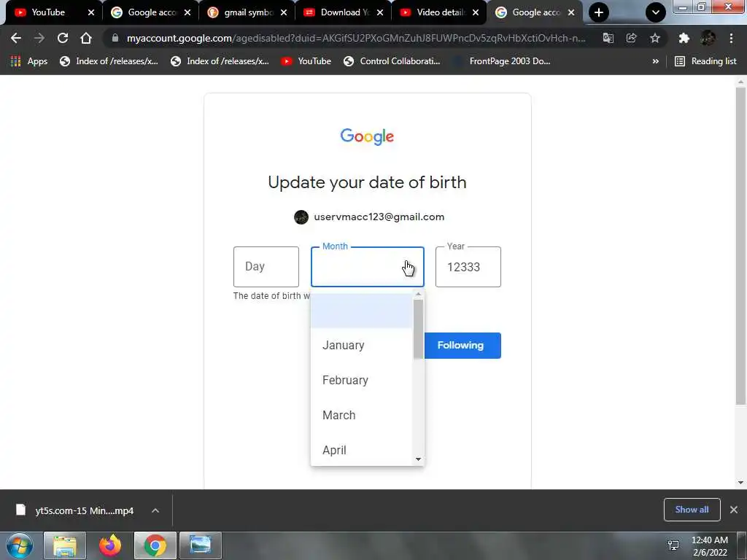Click the Day input field
Image resolution: width=747 pixels, height=560 pixels.
[x=266, y=267]
